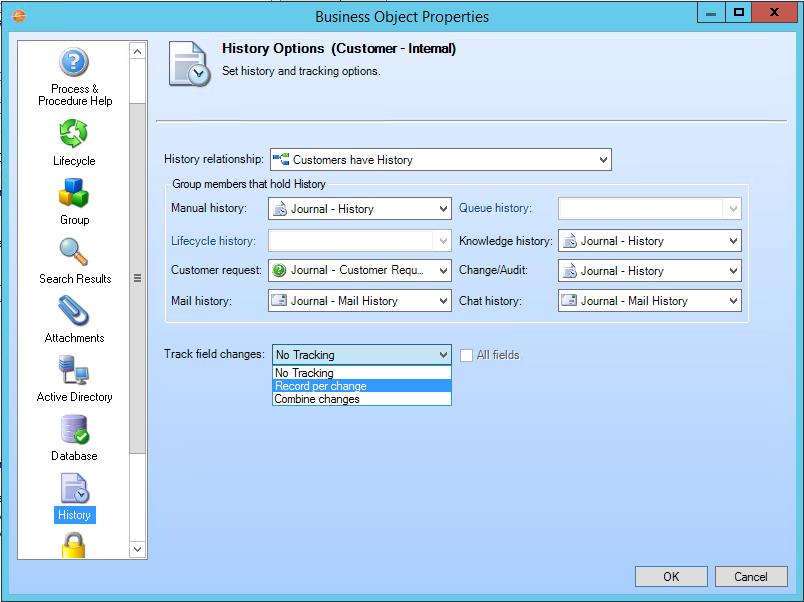Choose Combine changes option
804x602 pixels.
pos(361,399)
